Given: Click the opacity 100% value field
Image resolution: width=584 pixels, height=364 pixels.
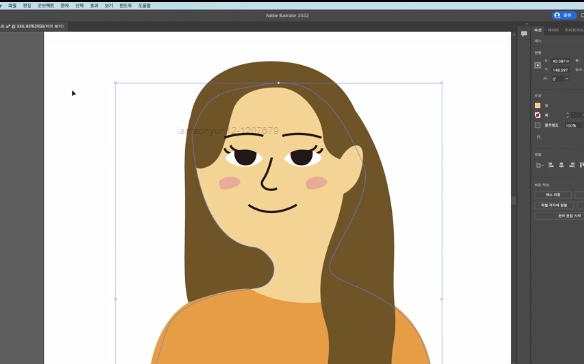Looking at the screenshot, I should pyautogui.click(x=573, y=126).
